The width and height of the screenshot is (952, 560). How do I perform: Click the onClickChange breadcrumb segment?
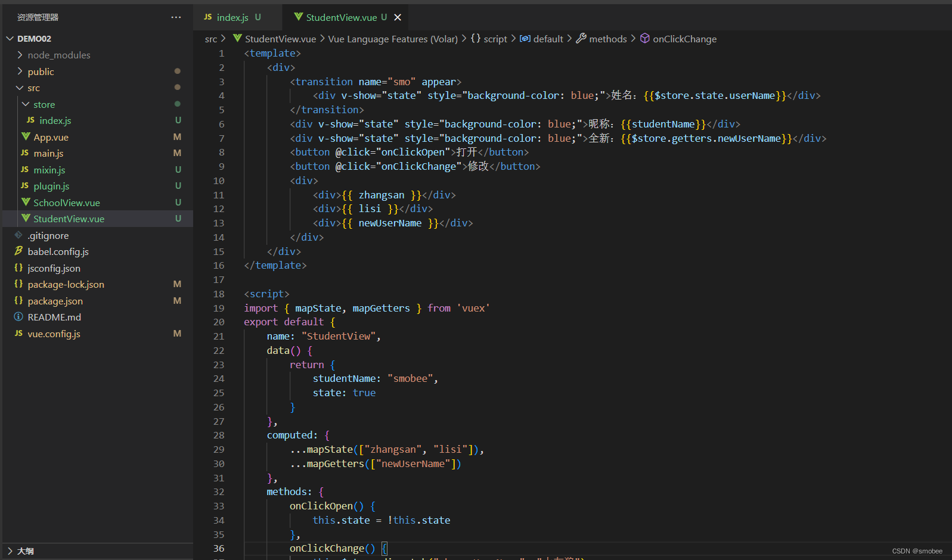click(x=684, y=39)
